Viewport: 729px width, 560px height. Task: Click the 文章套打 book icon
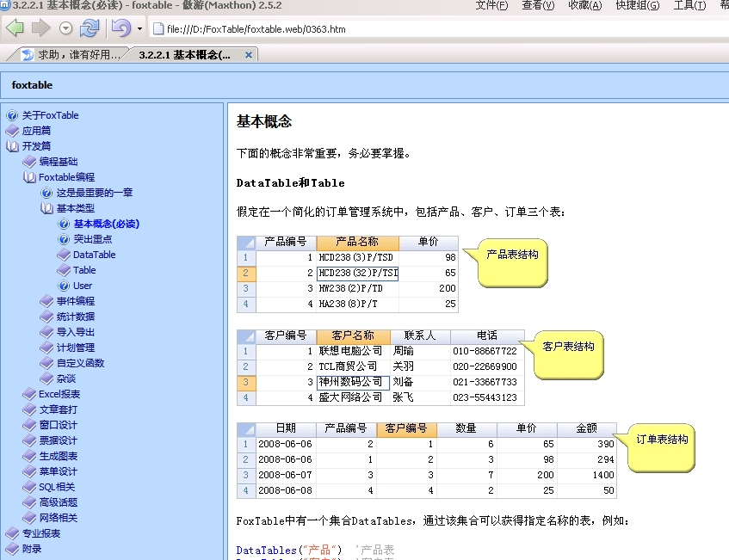[30, 409]
